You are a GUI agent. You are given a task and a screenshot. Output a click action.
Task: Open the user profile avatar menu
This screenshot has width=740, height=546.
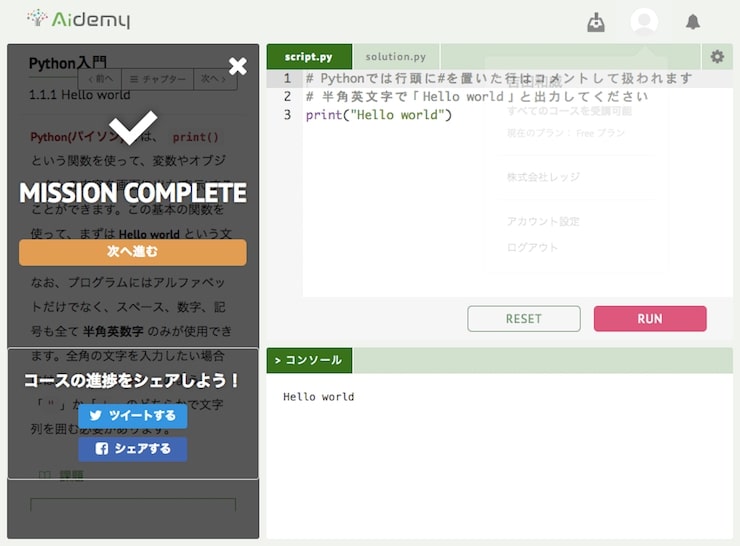644,21
